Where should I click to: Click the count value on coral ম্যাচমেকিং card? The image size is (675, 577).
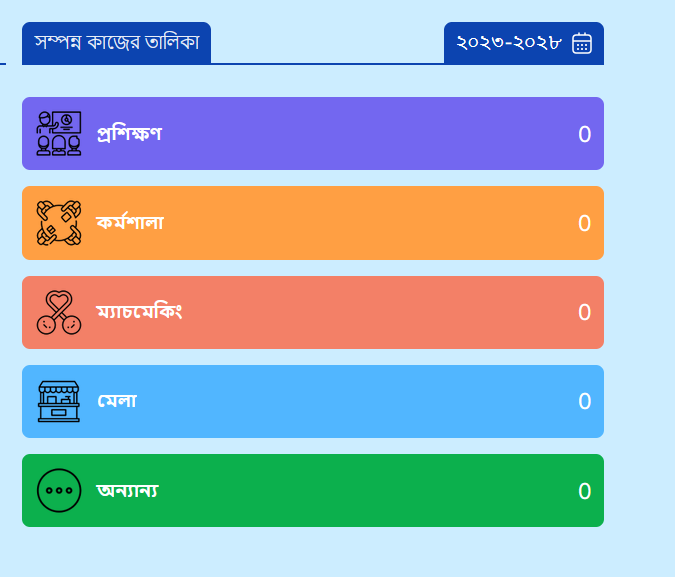[585, 312]
